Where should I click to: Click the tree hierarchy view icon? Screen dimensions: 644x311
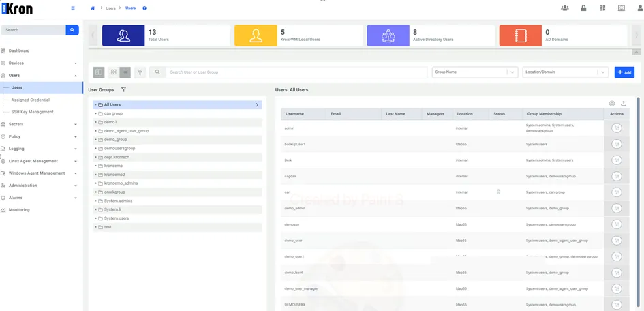point(140,72)
